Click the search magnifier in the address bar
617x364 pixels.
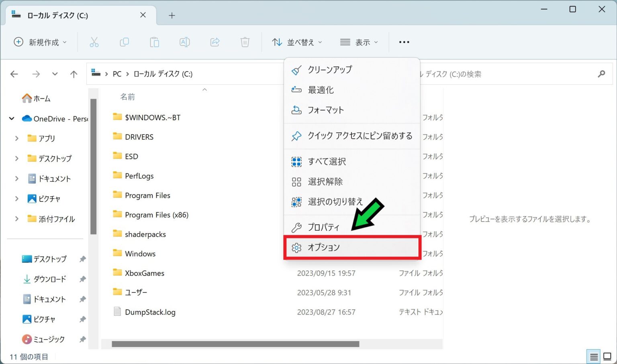(x=601, y=74)
